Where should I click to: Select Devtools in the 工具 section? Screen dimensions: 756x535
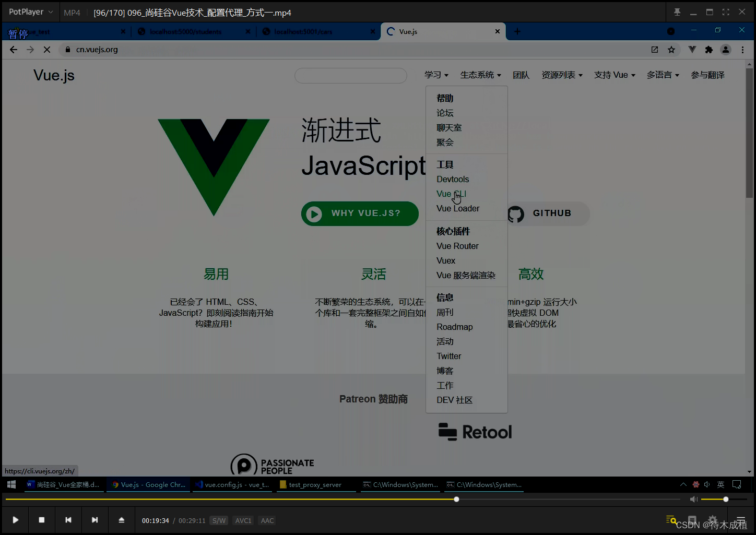tap(453, 179)
